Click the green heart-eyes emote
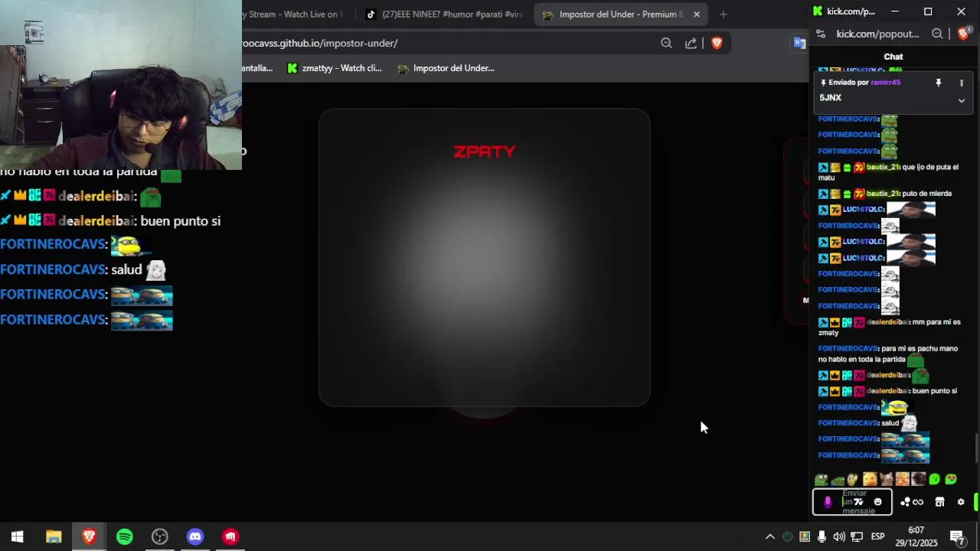 tap(951, 479)
